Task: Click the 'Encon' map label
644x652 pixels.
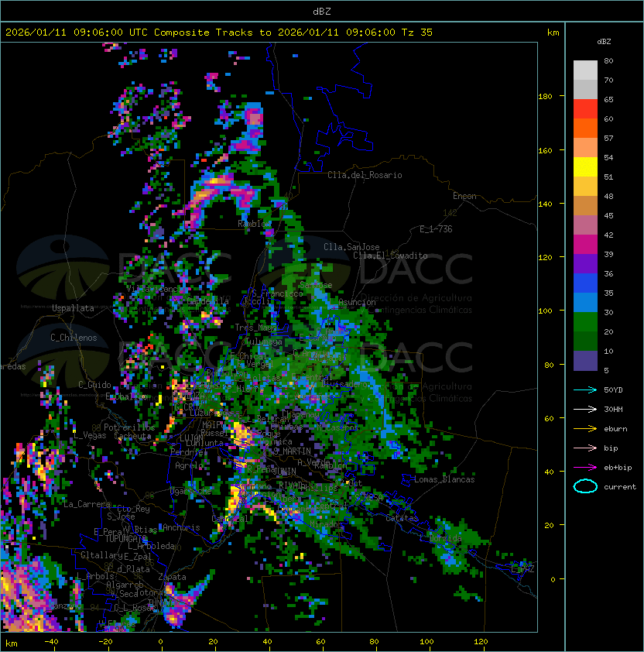Action: click(464, 196)
